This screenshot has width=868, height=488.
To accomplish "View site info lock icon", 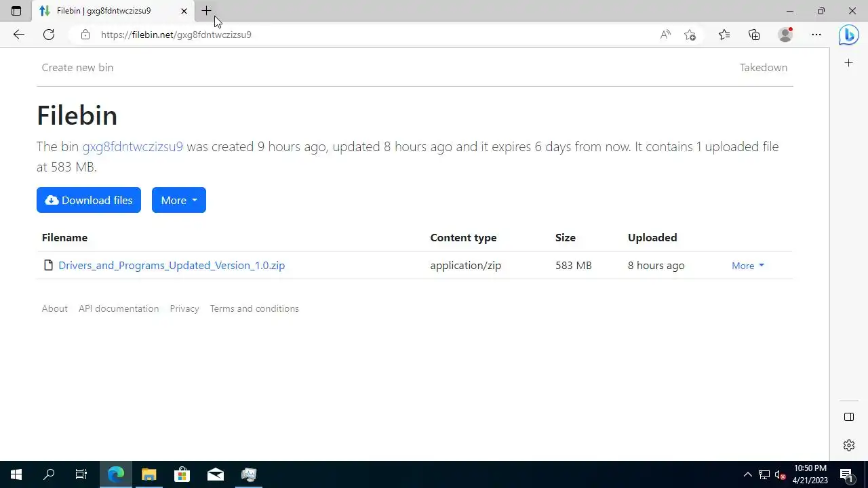I will click(85, 35).
